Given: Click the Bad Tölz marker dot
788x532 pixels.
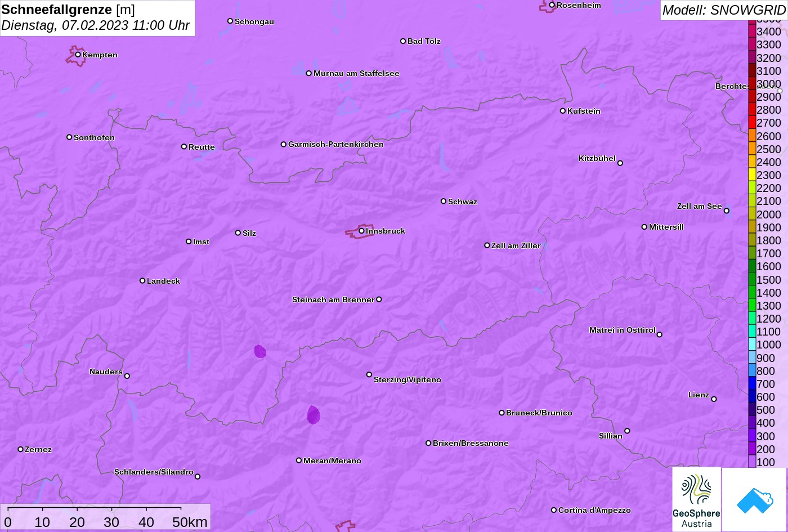Looking at the screenshot, I should point(403,41).
